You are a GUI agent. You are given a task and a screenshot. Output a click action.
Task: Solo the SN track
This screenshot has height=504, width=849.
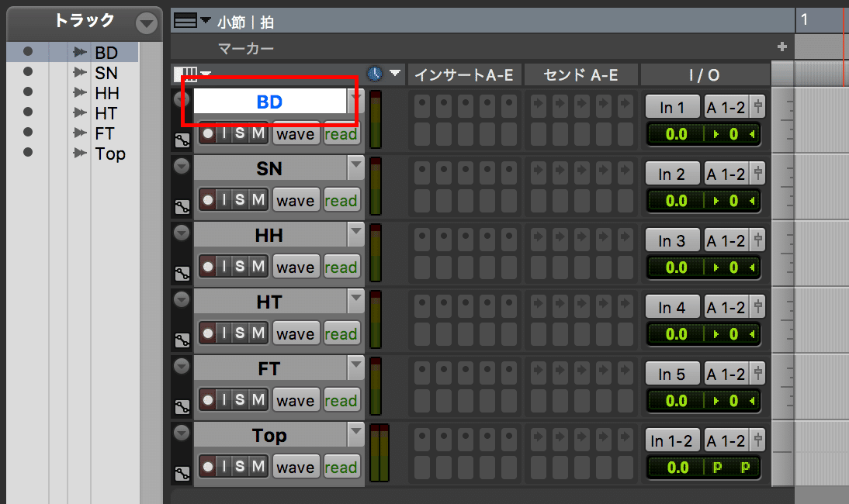(240, 200)
